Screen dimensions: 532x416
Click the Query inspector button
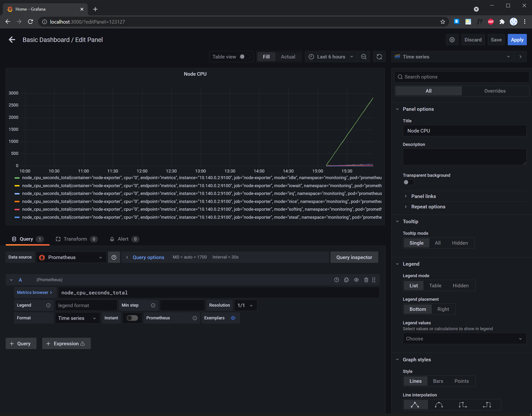coord(354,257)
